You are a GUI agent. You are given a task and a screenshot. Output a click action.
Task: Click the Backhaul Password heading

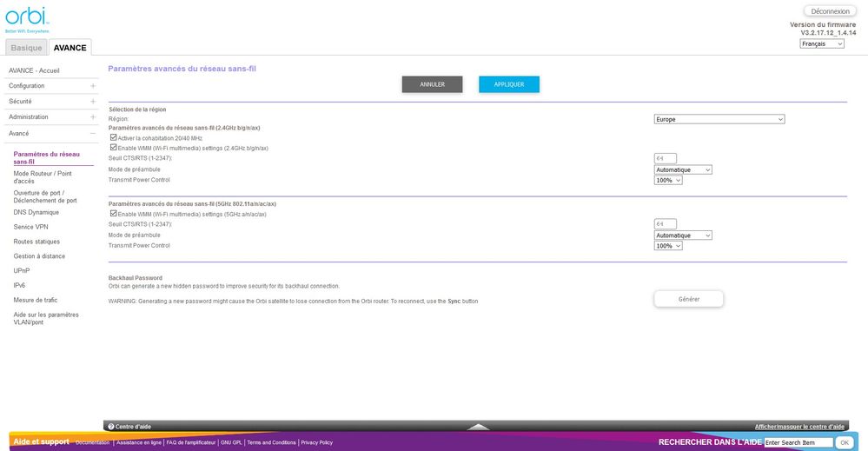click(135, 278)
